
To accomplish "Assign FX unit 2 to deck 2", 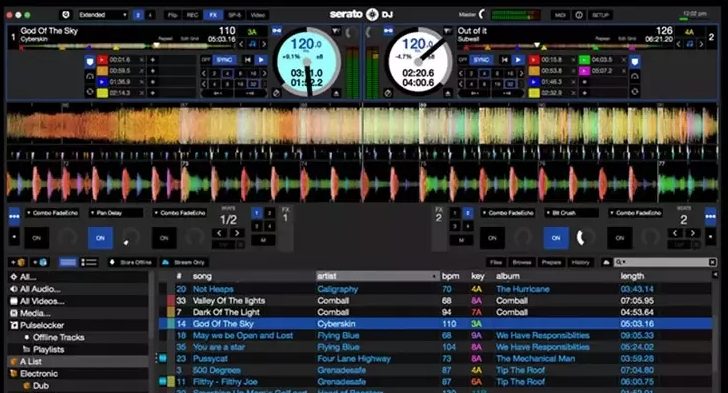I will pos(468,213).
